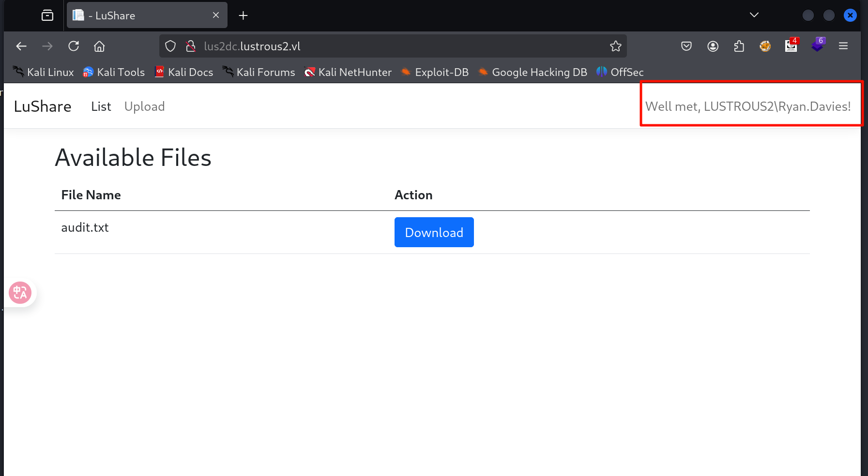Viewport: 868px width, 476px height.
Task: Bookmark this page with the star icon
Action: 615,46
